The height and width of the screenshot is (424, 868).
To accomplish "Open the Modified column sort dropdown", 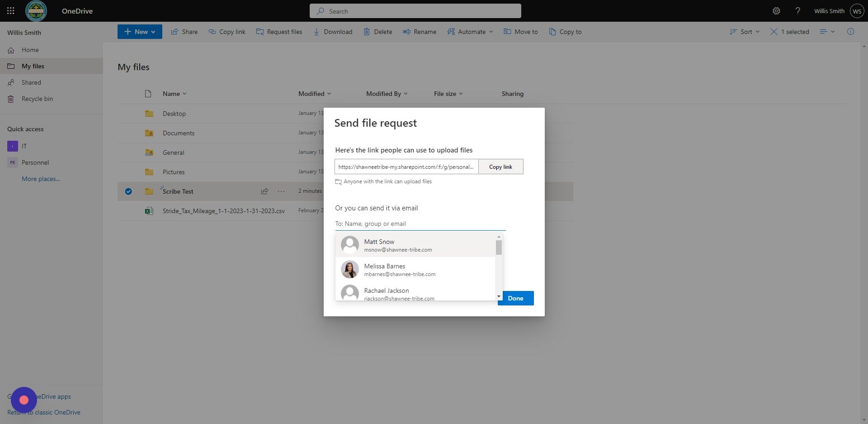I will pyautogui.click(x=329, y=94).
